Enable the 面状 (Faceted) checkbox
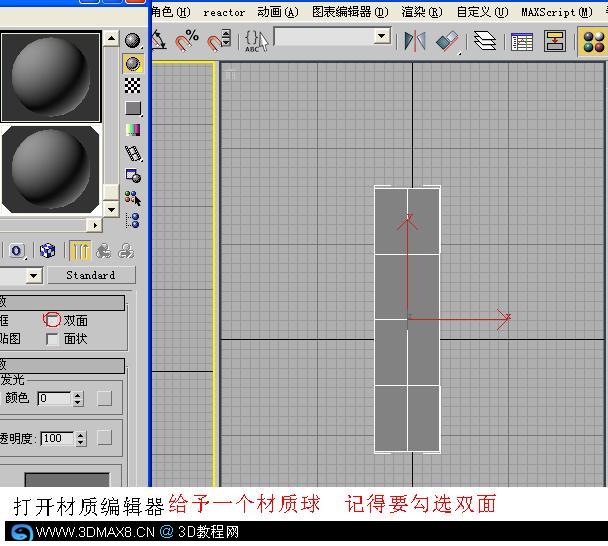This screenshot has width=608, height=546. pyautogui.click(x=52, y=339)
